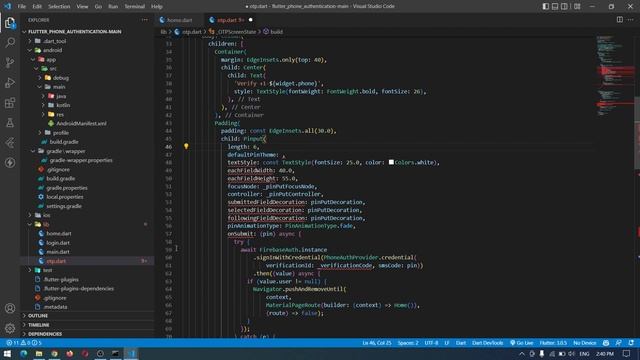The height and width of the screenshot is (360, 640).
Task: Click the Windows Start button
Action: [x=7, y=353]
